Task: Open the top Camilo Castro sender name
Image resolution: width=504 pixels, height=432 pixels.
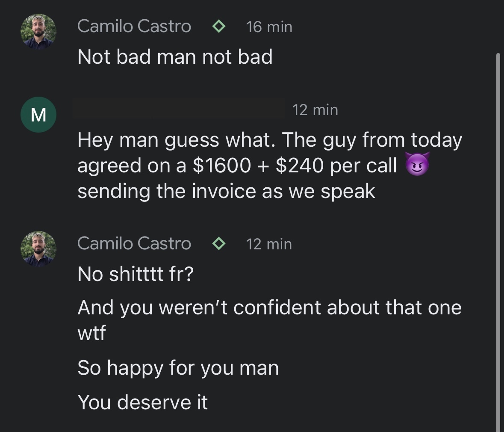Action: (134, 26)
